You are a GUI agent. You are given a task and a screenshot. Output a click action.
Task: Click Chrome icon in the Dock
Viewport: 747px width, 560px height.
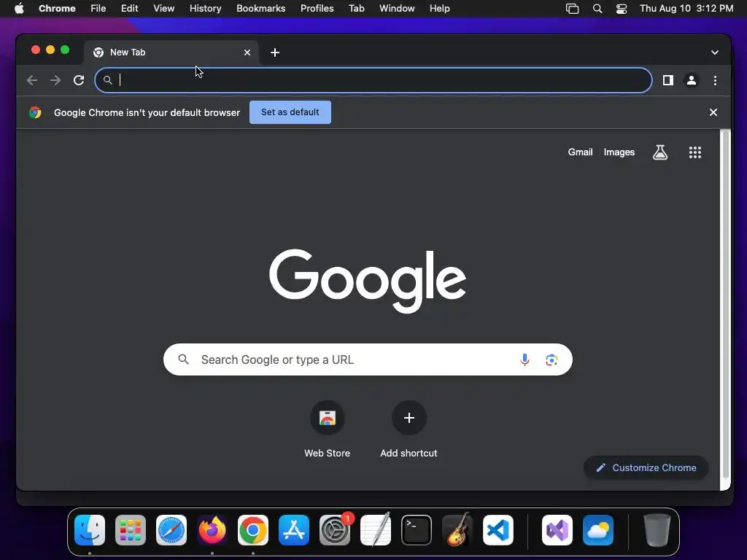click(x=253, y=530)
